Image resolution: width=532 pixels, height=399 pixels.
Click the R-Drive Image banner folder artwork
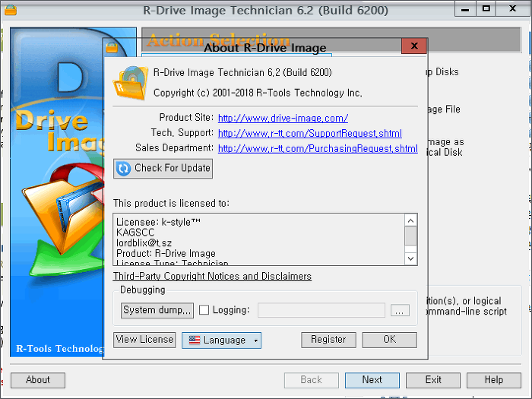[65, 220]
